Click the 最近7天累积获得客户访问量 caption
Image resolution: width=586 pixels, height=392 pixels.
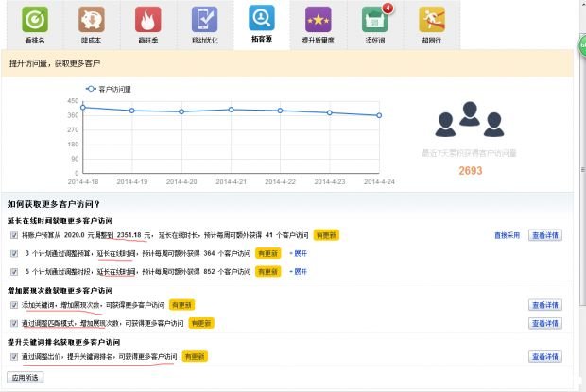[x=469, y=153]
